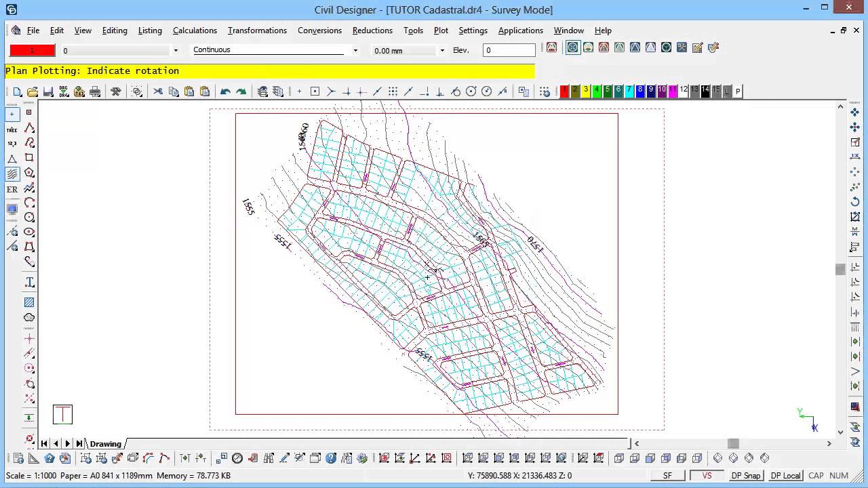Open the File menu
The image size is (868, 488).
33,30
